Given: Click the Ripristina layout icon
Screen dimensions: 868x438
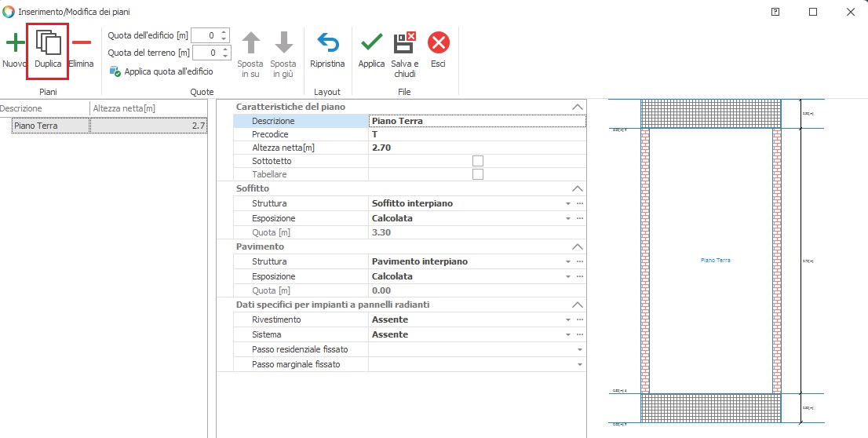Looking at the screenshot, I should pyautogui.click(x=326, y=43).
